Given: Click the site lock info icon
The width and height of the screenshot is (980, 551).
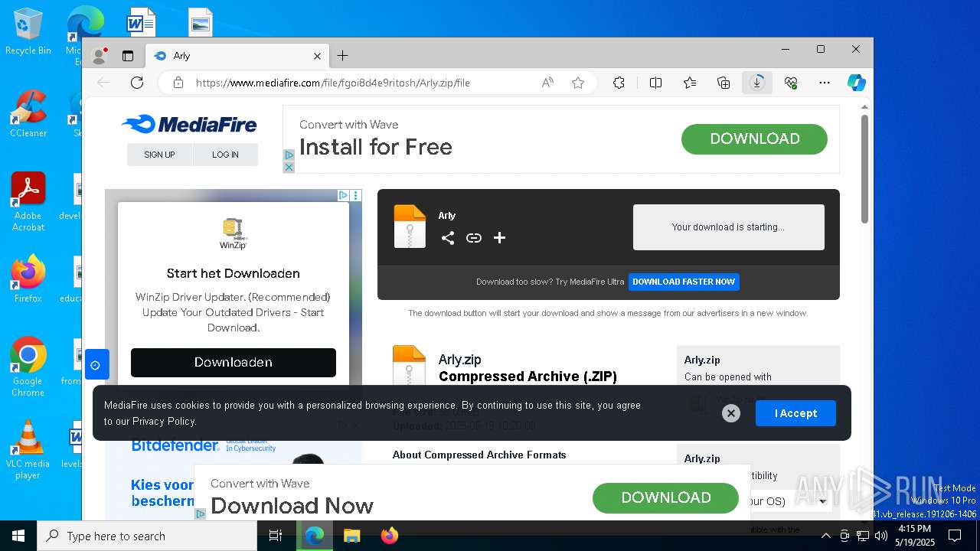Looking at the screenshot, I should click(178, 83).
